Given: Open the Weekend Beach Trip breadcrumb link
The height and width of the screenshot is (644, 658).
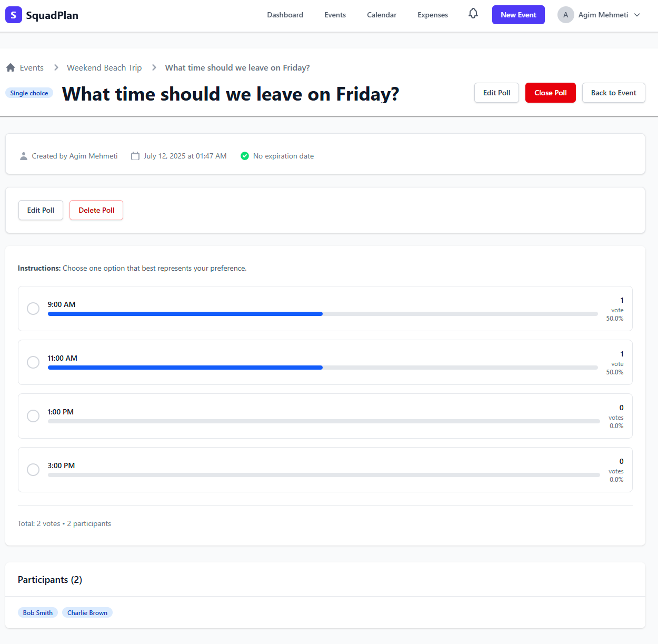Looking at the screenshot, I should (104, 67).
